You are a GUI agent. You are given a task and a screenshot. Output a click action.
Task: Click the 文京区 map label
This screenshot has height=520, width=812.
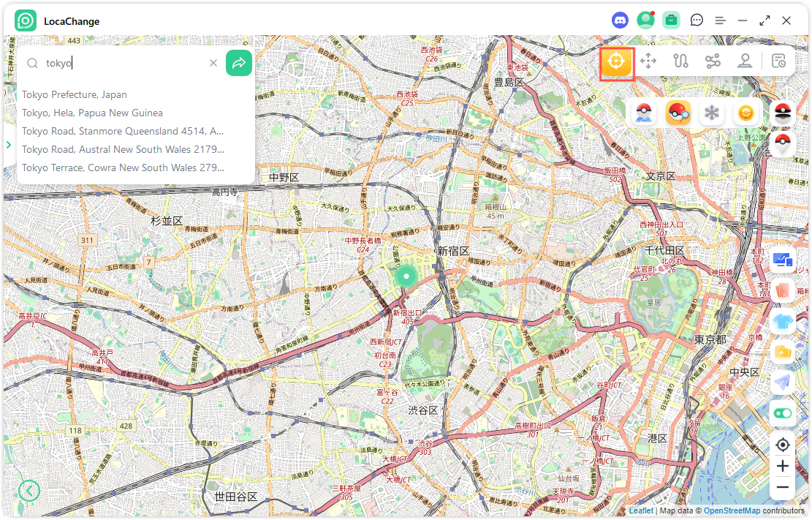tap(660, 176)
